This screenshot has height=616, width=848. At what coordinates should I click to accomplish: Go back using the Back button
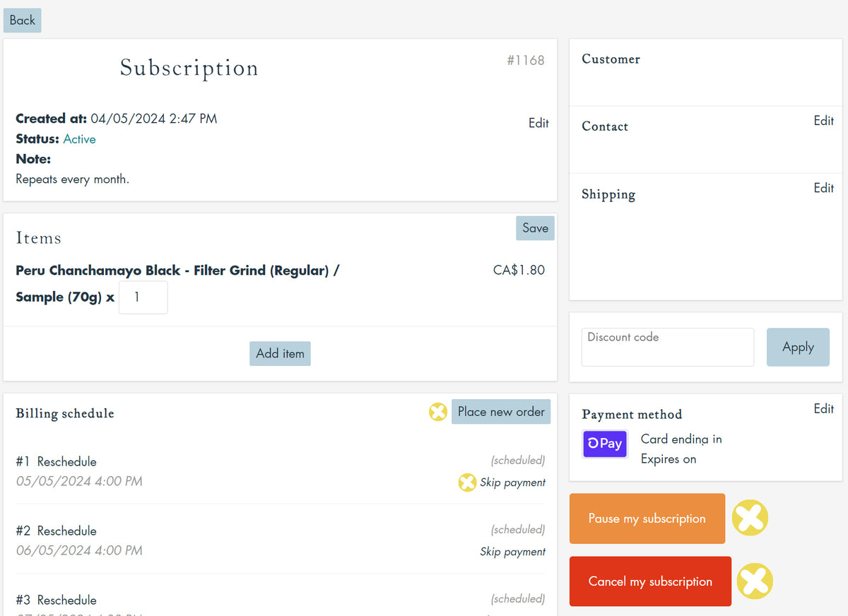pos(23,20)
